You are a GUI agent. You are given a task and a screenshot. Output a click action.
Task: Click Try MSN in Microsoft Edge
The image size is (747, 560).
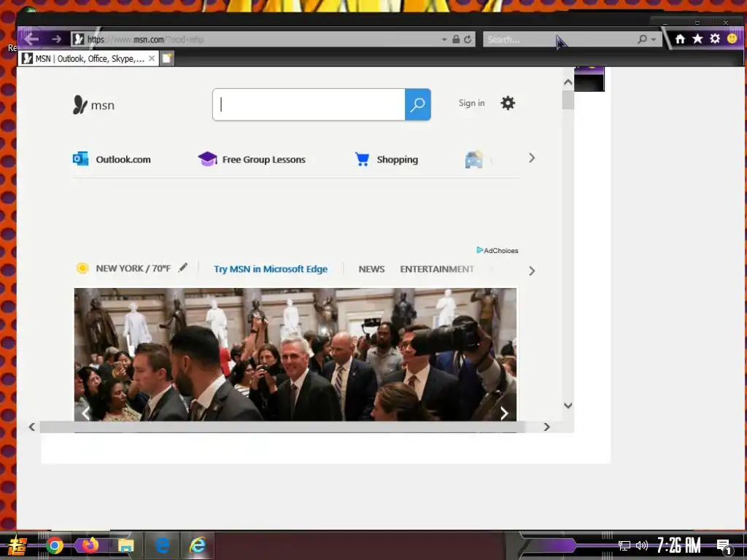[271, 268]
